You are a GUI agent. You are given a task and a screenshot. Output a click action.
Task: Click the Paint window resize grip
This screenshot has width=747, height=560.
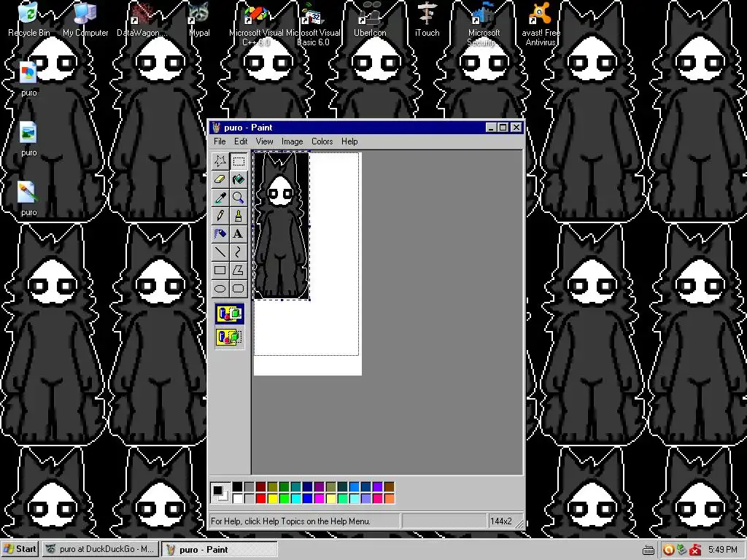[x=519, y=524]
